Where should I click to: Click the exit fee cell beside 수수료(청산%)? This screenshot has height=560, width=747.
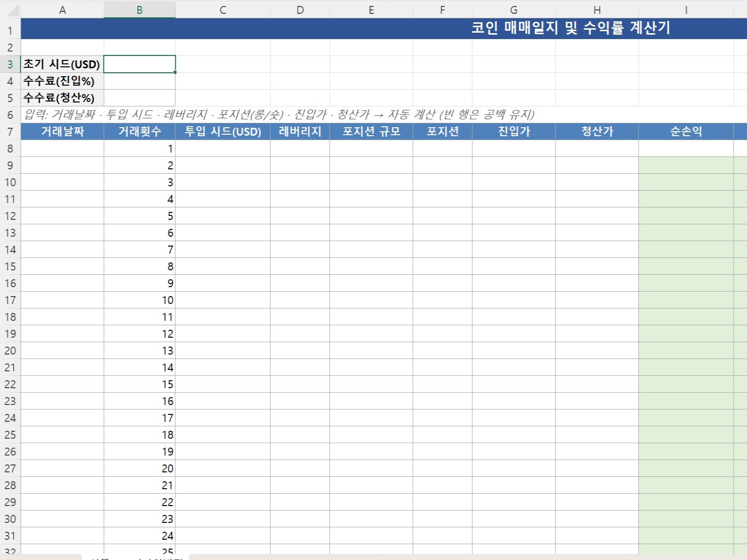[x=139, y=98]
